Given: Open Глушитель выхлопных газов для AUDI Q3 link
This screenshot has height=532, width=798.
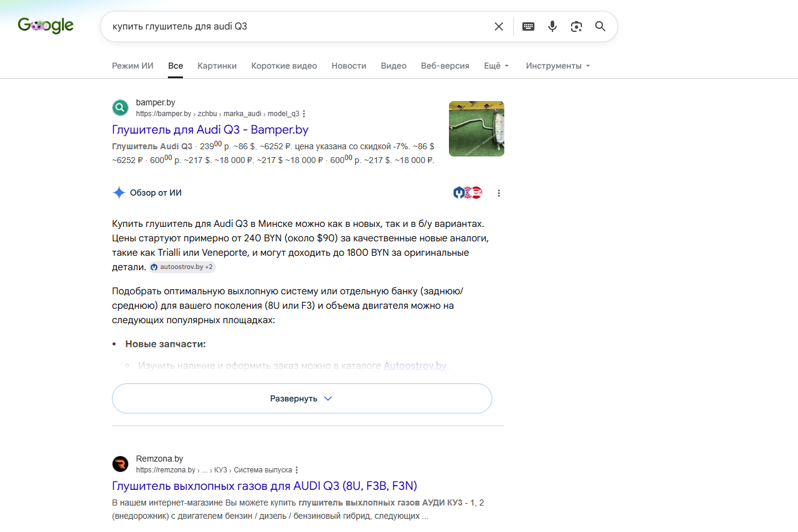Looking at the screenshot, I should (265, 486).
